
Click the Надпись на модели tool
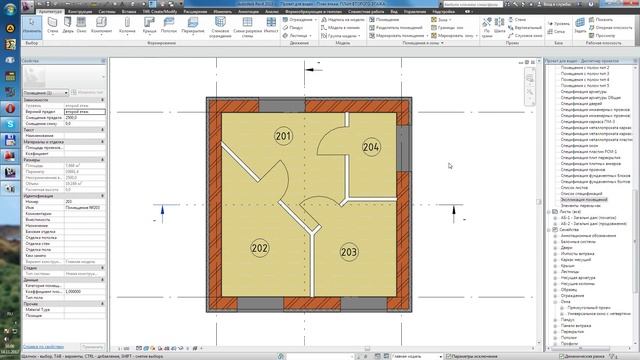click(x=342, y=20)
